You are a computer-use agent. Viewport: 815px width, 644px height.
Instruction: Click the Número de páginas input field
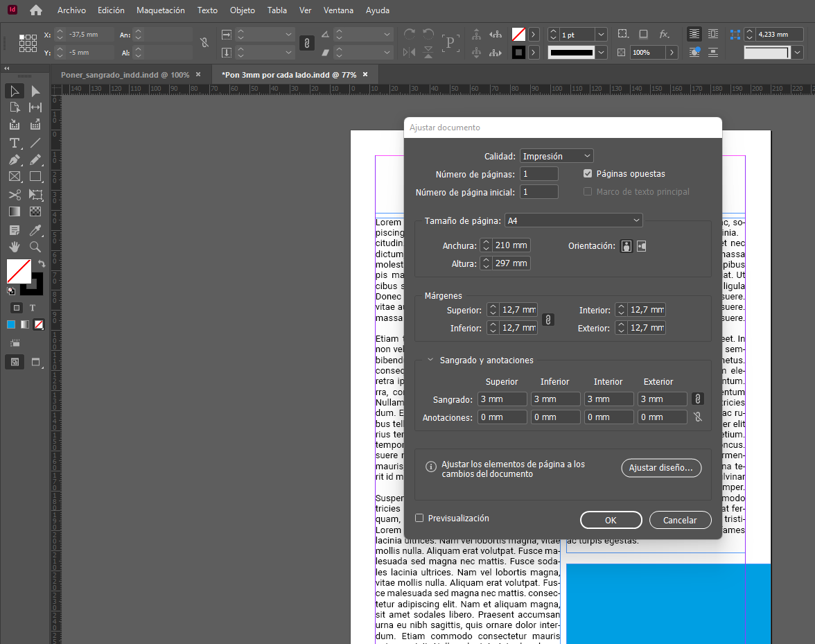click(539, 174)
